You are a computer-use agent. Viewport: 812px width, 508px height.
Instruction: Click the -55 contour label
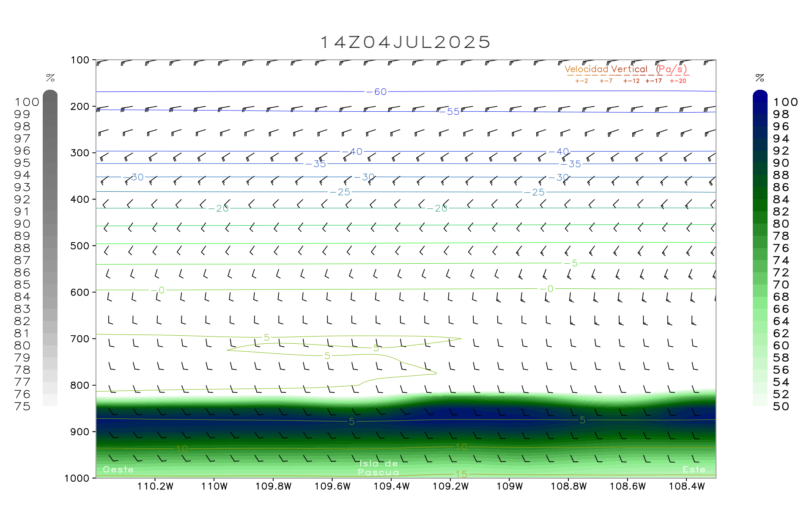click(449, 112)
